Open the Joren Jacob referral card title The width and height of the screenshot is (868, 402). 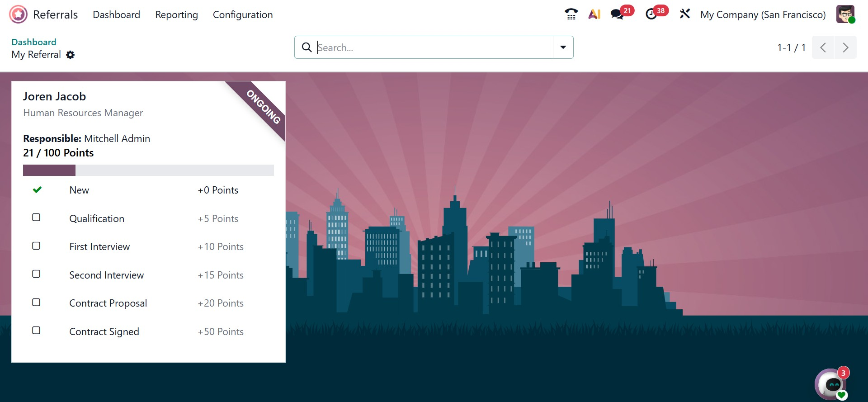pos(54,96)
